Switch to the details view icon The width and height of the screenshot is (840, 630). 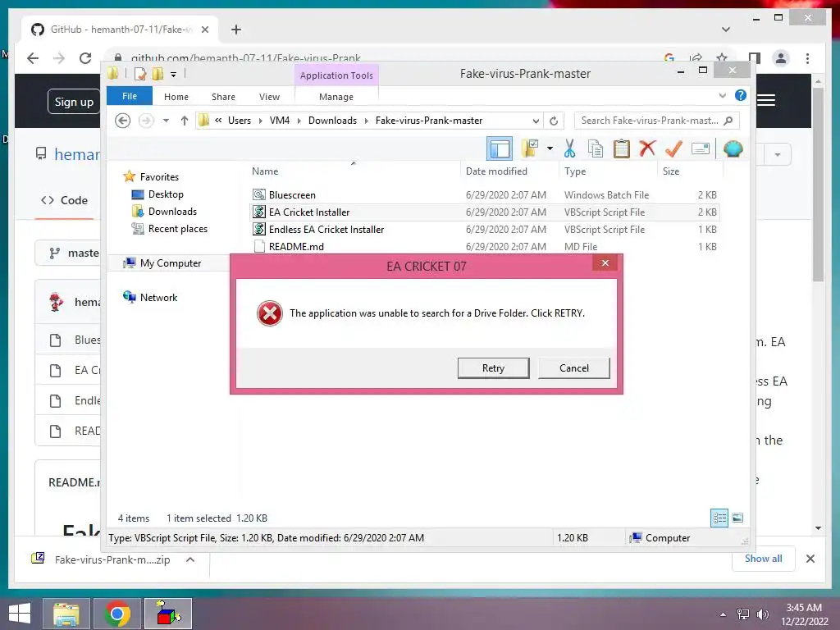[x=719, y=518]
